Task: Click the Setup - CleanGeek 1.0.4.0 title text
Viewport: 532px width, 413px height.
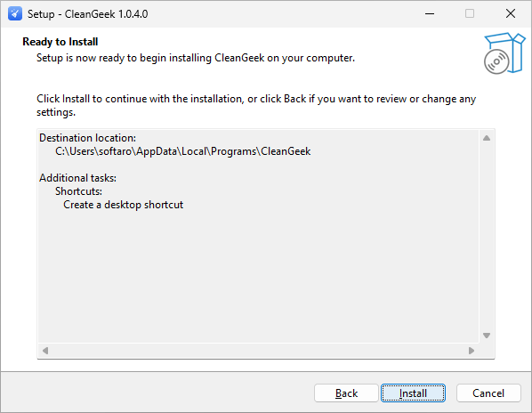Action: coord(87,14)
